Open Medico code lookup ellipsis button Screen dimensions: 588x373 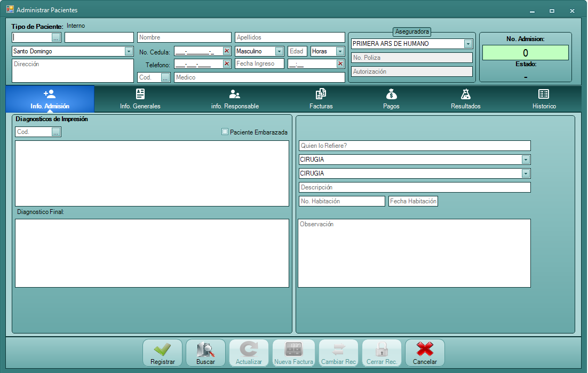165,77
